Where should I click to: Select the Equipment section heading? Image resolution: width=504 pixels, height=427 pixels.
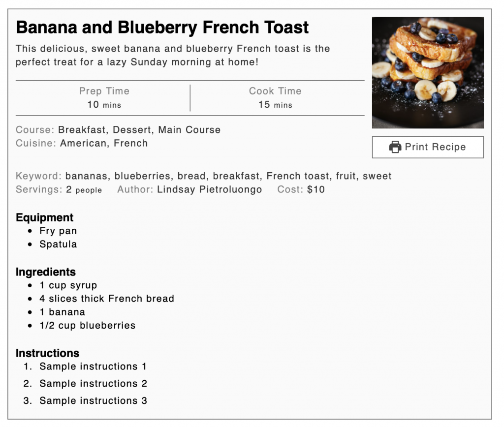[44, 217]
